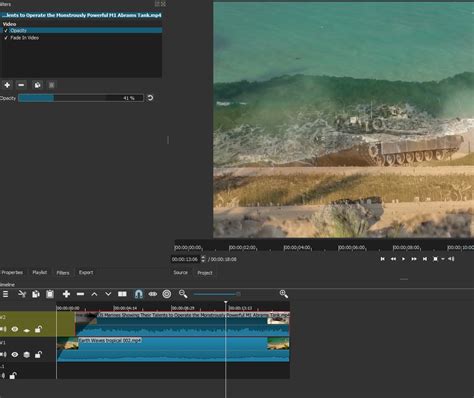The height and width of the screenshot is (398, 474).
Task: Skip to the next point in player
Action: pyautogui.click(x=425, y=259)
